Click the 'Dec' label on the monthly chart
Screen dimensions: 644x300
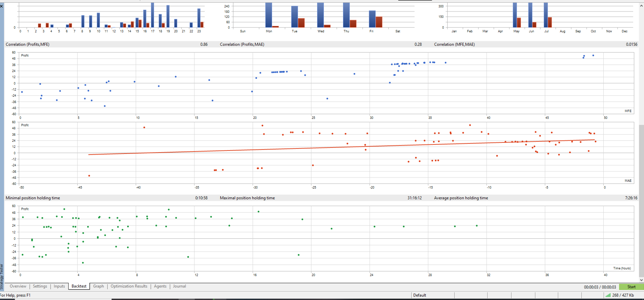(x=624, y=31)
